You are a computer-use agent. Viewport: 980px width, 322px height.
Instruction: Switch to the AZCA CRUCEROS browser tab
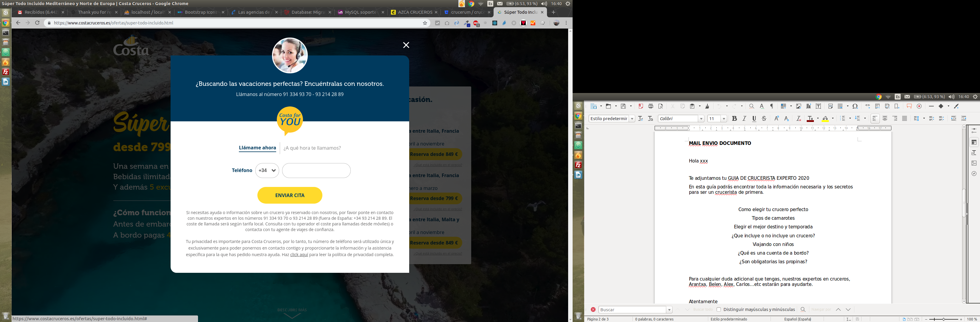pyautogui.click(x=414, y=12)
